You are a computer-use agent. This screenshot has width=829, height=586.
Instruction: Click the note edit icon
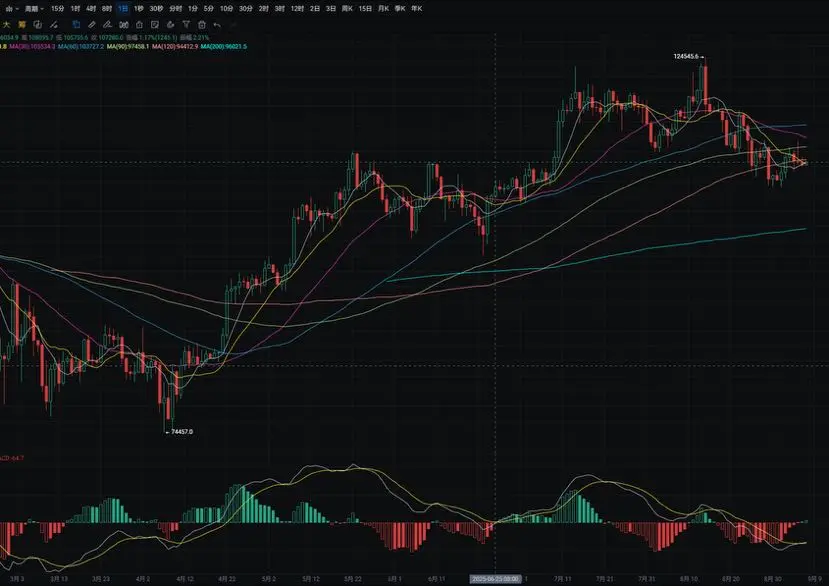[155, 24]
